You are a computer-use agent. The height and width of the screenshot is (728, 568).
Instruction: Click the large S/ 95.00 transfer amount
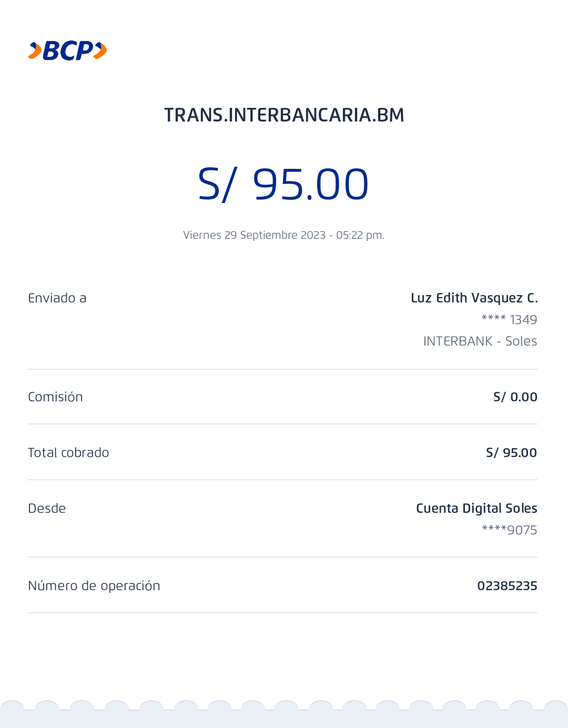coord(283,184)
